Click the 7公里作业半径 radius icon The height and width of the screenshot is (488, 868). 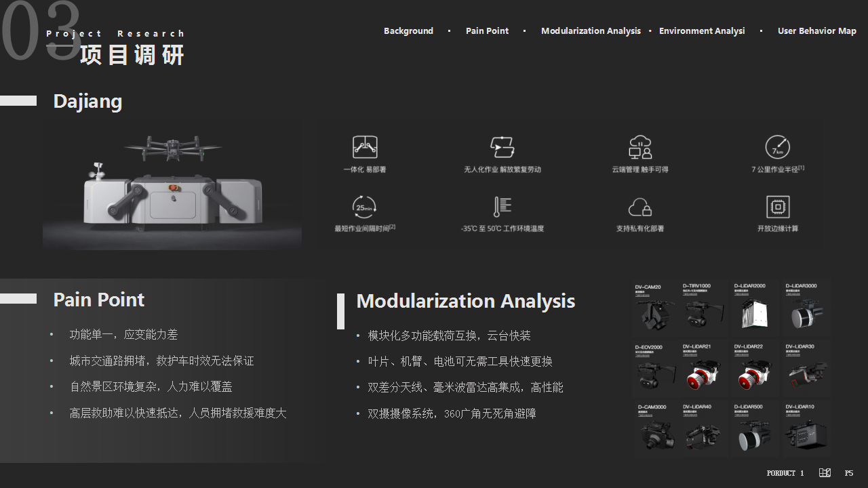tap(777, 146)
